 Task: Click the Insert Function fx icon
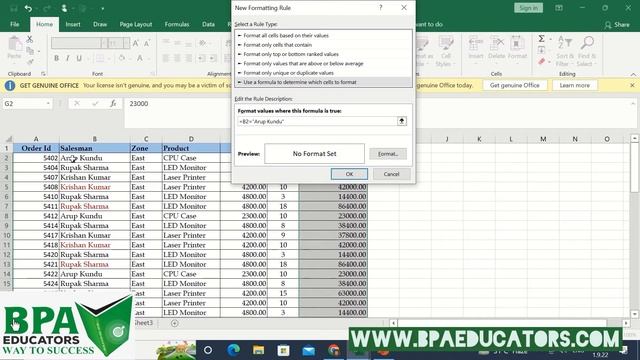tap(113, 104)
